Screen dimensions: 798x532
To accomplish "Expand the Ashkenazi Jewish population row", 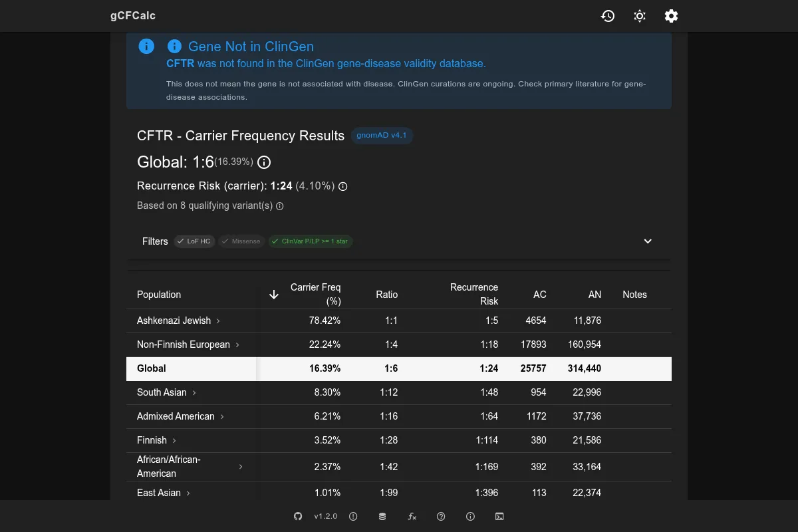I will pos(217,321).
